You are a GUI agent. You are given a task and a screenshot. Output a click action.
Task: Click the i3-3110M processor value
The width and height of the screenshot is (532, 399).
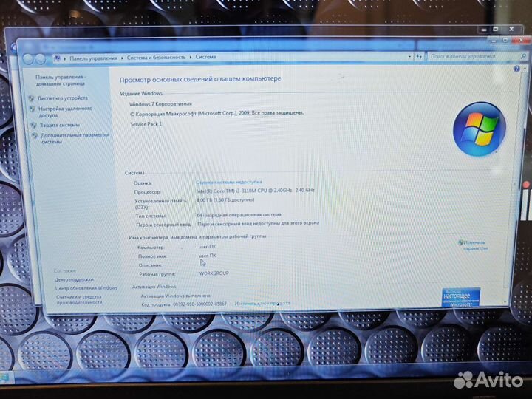click(256, 191)
